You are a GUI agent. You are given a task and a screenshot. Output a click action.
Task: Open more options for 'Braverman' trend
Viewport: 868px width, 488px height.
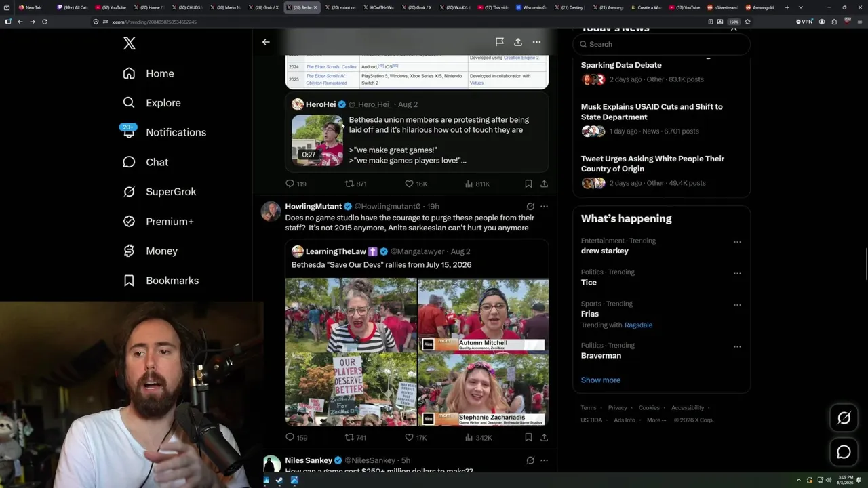pyautogui.click(x=737, y=347)
